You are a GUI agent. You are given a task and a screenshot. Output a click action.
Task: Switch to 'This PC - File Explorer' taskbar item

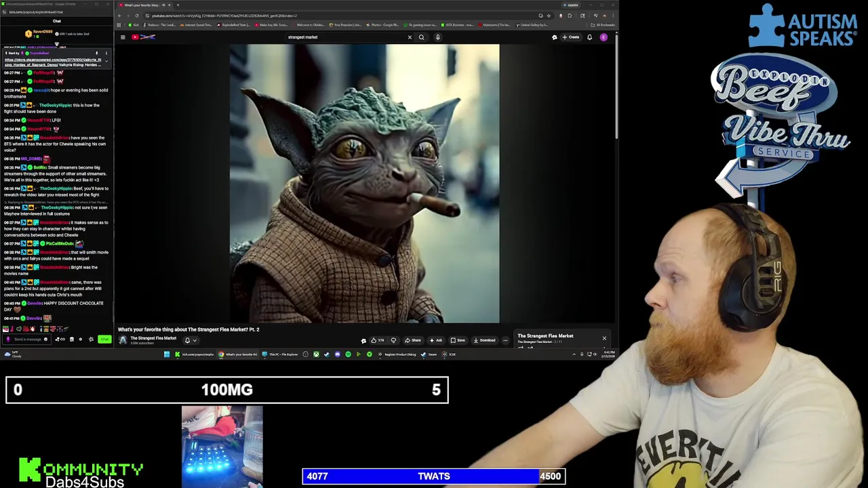(x=280, y=354)
